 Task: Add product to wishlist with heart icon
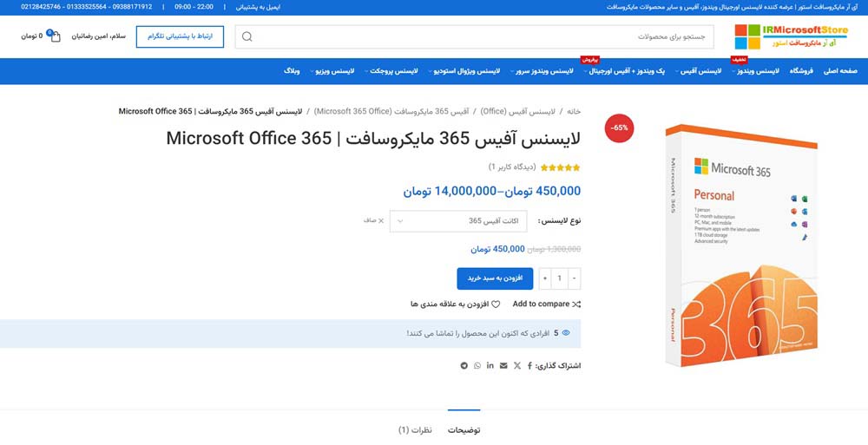click(x=496, y=304)
